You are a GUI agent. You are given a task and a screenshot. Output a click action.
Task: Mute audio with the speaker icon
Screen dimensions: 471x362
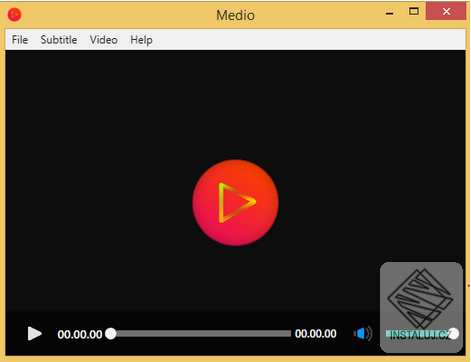tap(362, 334)
